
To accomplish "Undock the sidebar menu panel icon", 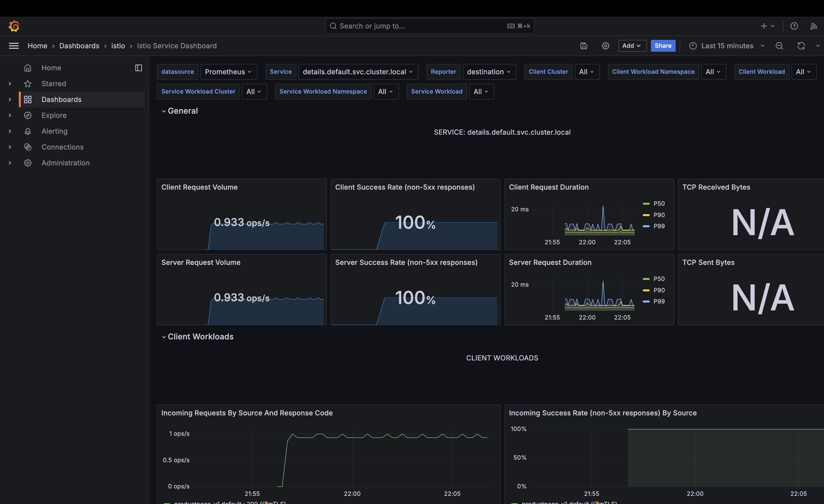I will point(138,68).
